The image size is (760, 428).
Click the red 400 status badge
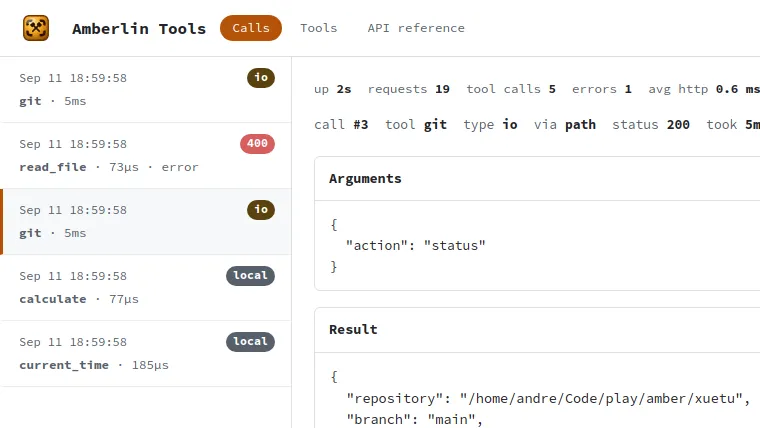click(257, 143)
